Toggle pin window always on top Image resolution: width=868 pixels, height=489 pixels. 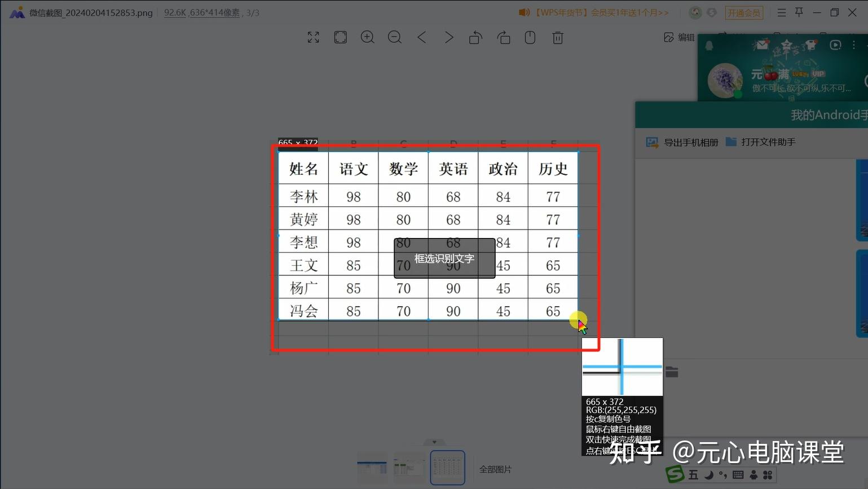point(799,12)
